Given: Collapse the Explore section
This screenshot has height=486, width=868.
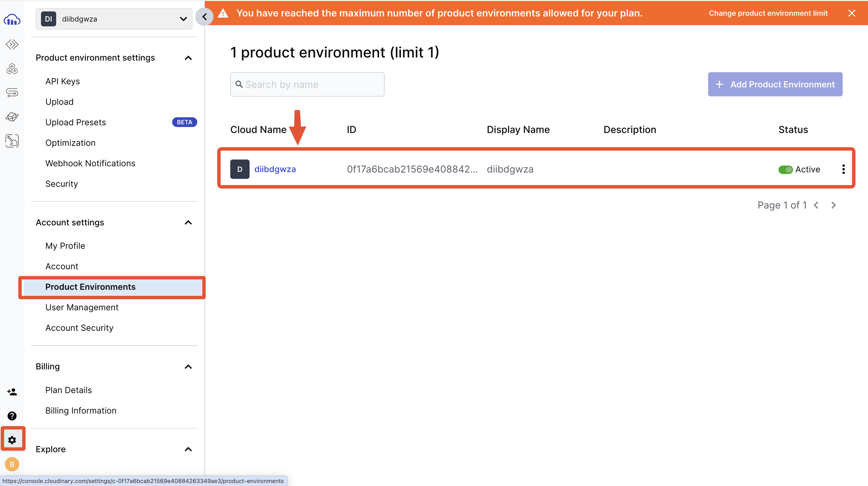Looking at the screenshot, I should [x=189, y=449].
